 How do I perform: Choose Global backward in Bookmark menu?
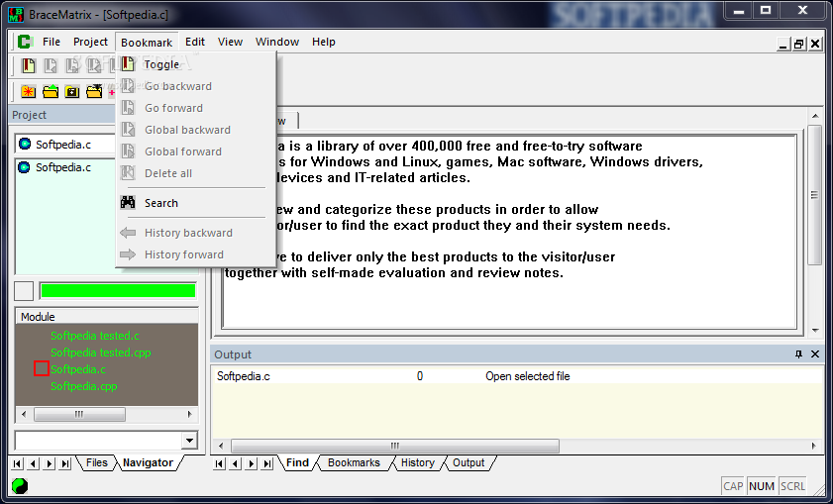click(195, 130)
